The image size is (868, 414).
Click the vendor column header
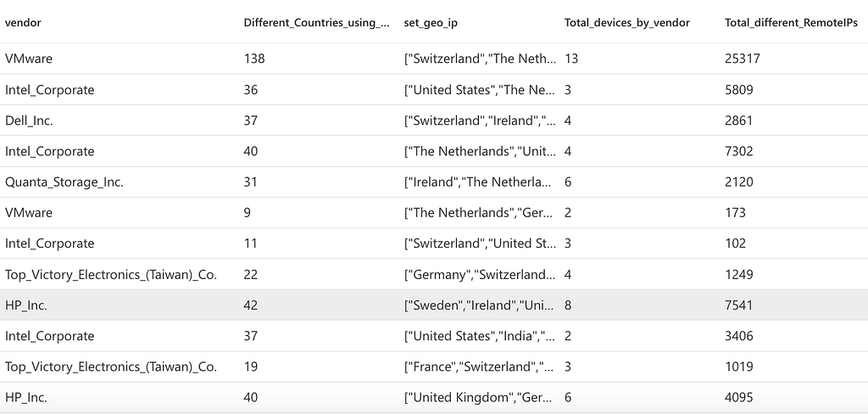pyautogui.click(x=23, y=23)
